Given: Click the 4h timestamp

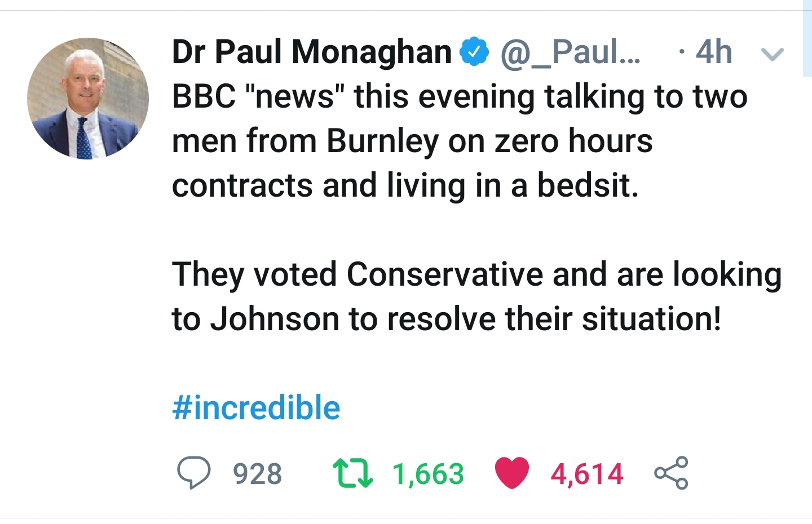Looking at the screenshot, I should pos(713,52).
